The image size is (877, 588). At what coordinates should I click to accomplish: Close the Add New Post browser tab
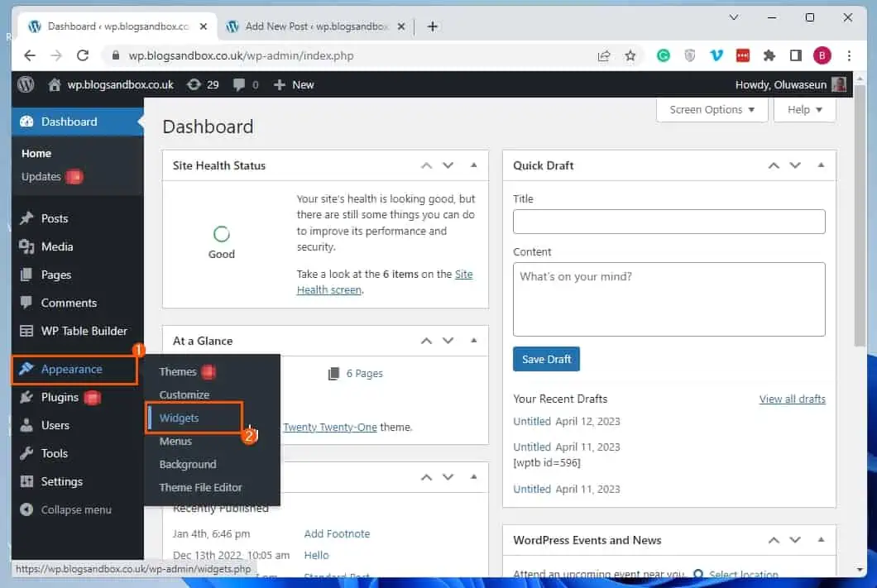point(401,26)
